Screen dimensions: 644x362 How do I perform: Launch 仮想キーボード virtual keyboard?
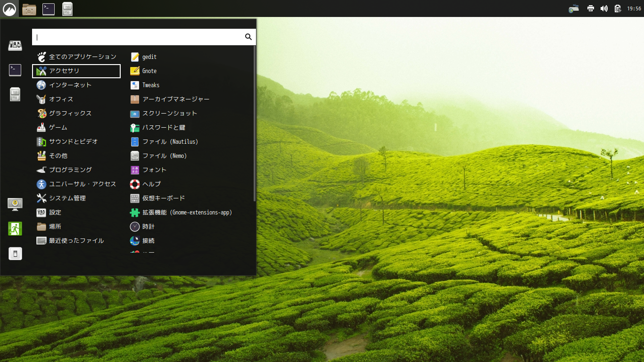click(157, 198)
